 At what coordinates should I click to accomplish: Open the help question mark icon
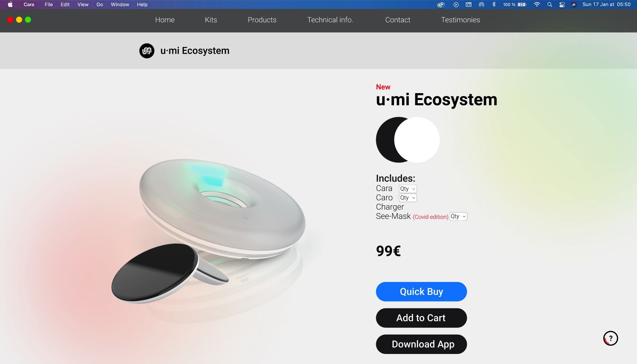[610, 338]
